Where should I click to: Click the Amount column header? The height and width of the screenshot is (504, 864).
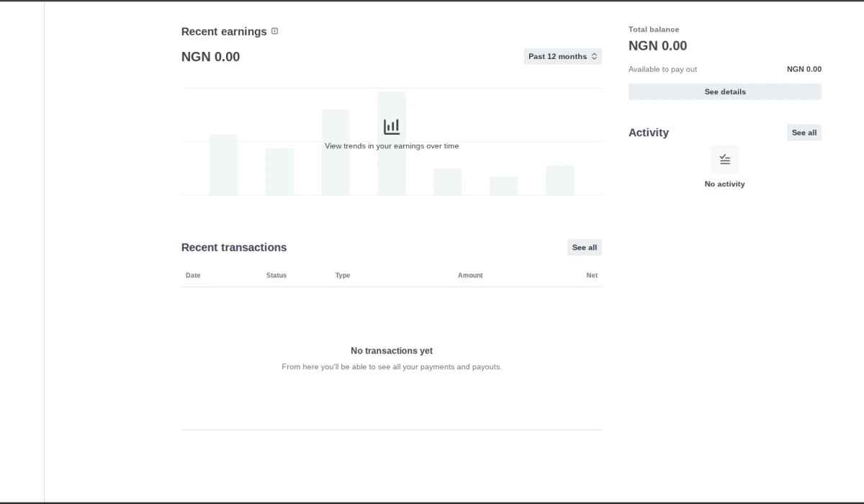click(470, 275)
